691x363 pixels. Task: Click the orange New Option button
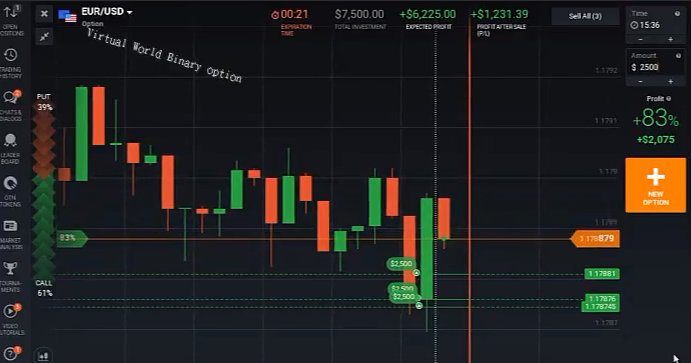click(x=655, y=185)
